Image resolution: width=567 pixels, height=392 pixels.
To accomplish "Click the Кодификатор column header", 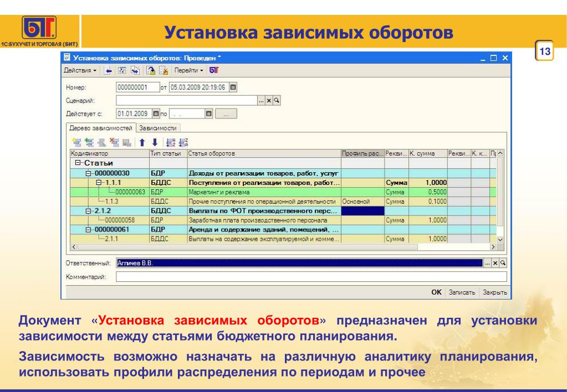I will click(x=110, y=153).
